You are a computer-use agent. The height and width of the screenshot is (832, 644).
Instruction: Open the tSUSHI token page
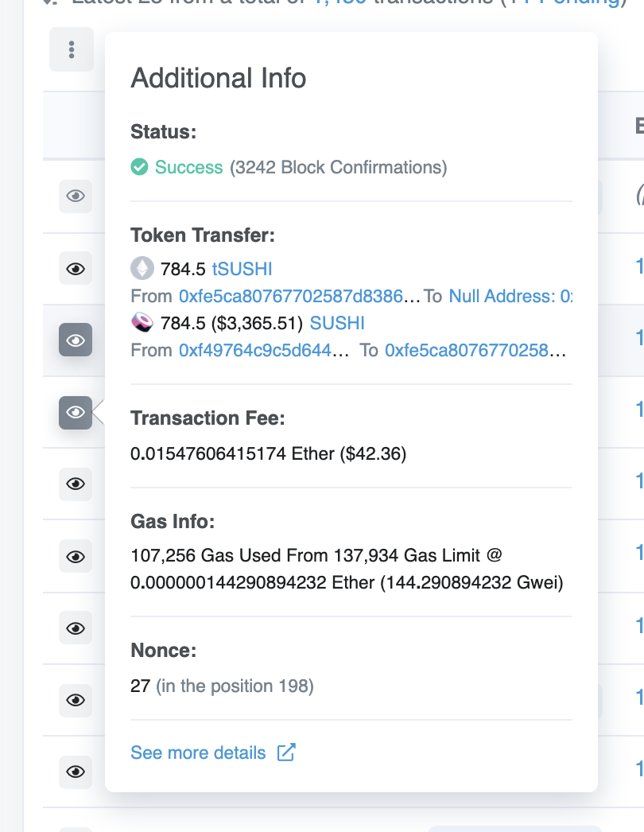(x=241, y=269)
